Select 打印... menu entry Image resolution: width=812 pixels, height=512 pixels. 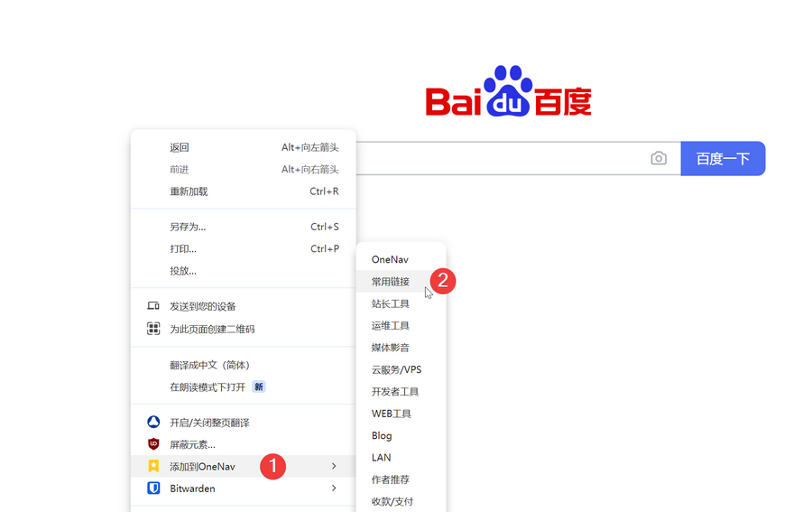[x=244, y=248]
